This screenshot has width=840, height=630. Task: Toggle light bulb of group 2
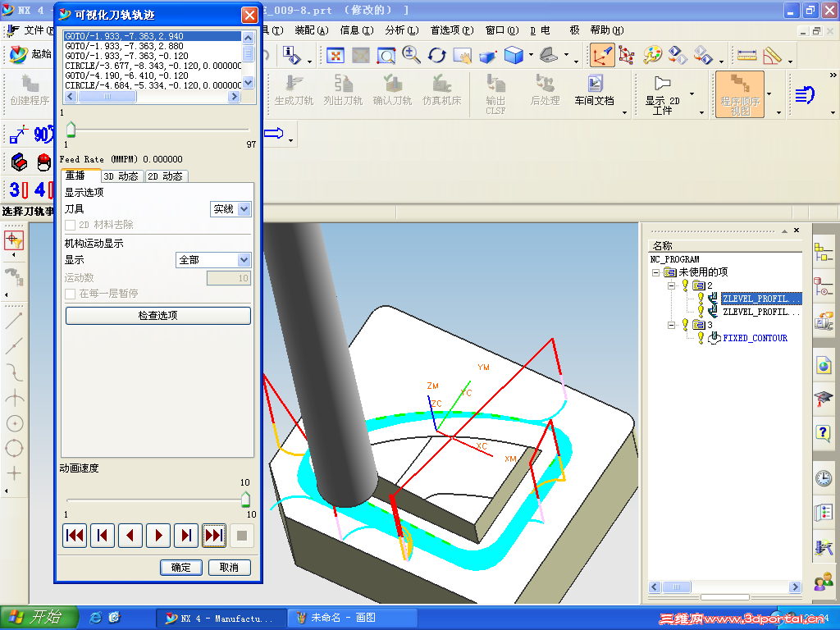tap(685, 285)
